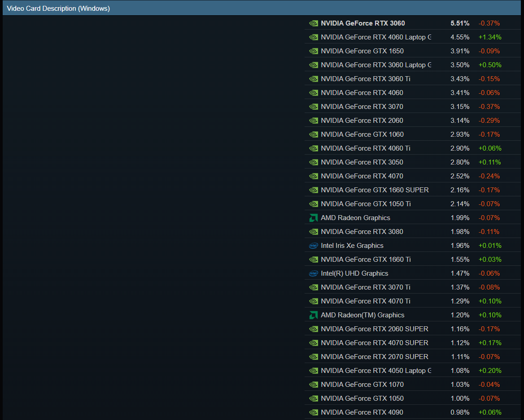
Task: Click the NVIDIA logo next to RTX 3070 Ti
Action: point(314,287)
